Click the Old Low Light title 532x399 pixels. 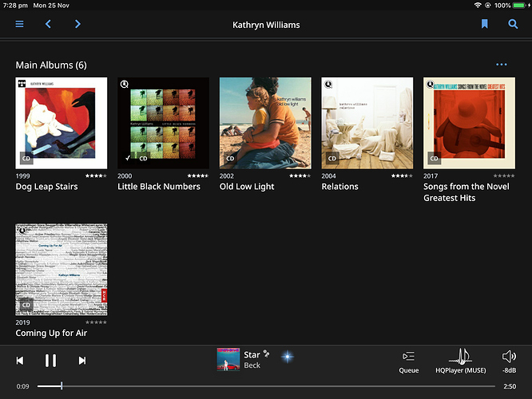(247, 187)
